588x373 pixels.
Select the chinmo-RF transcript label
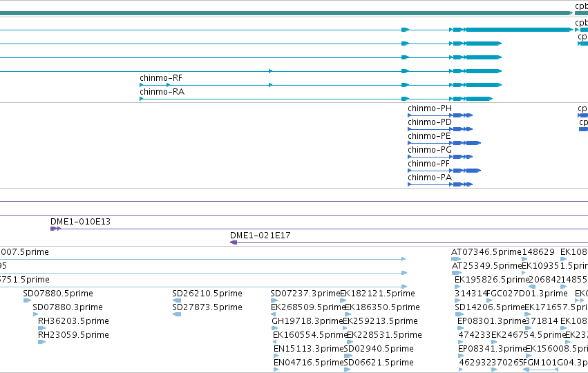pos(161,78)
